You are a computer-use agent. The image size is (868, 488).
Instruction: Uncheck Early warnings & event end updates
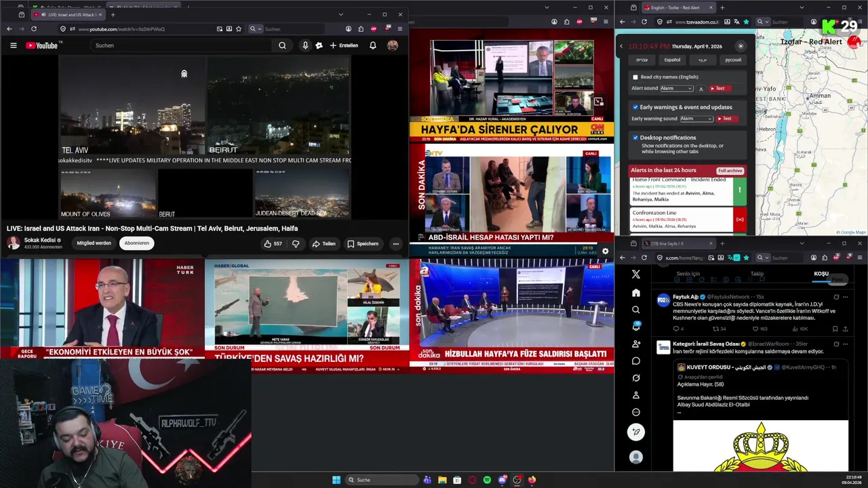tap(635, 107)
